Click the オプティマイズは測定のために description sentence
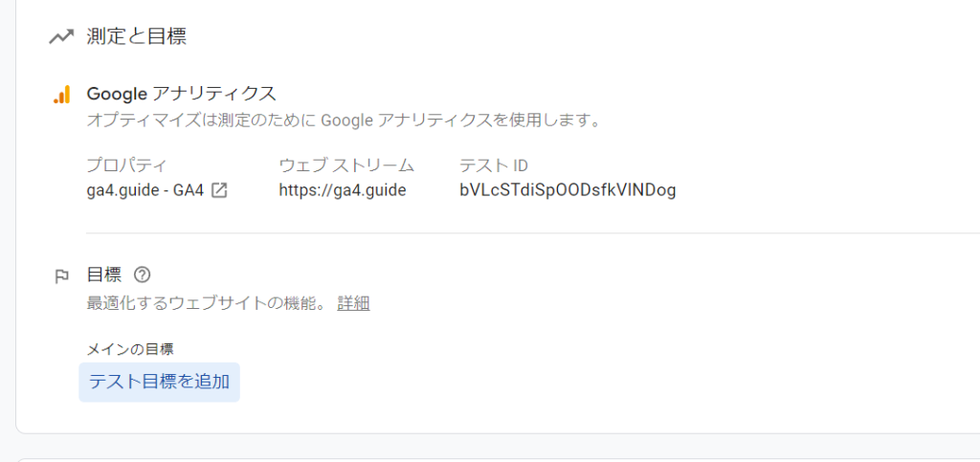The image size is (980, 462). click(344, 120)
